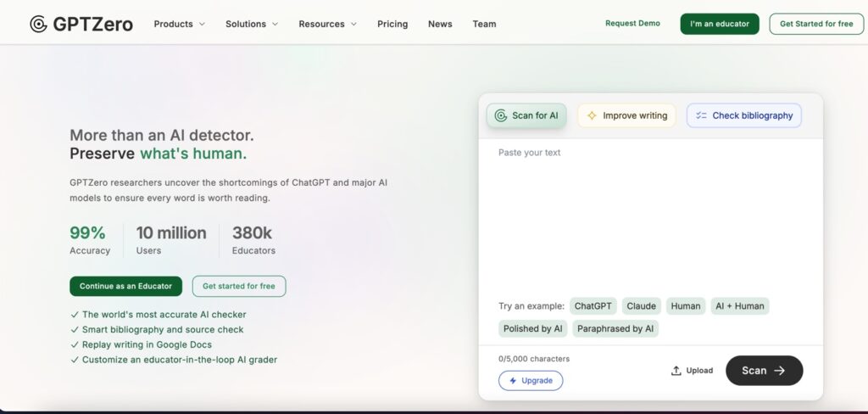The width and height of the screenshot is (868, 414).
Task: Select the ChatGPT example chip
Action: (x=593, y=306)
